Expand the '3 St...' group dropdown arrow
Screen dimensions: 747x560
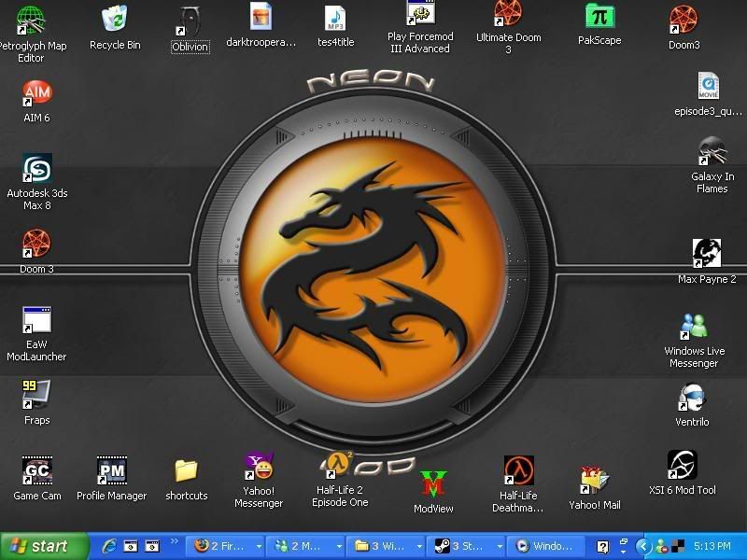pos(500,546)
